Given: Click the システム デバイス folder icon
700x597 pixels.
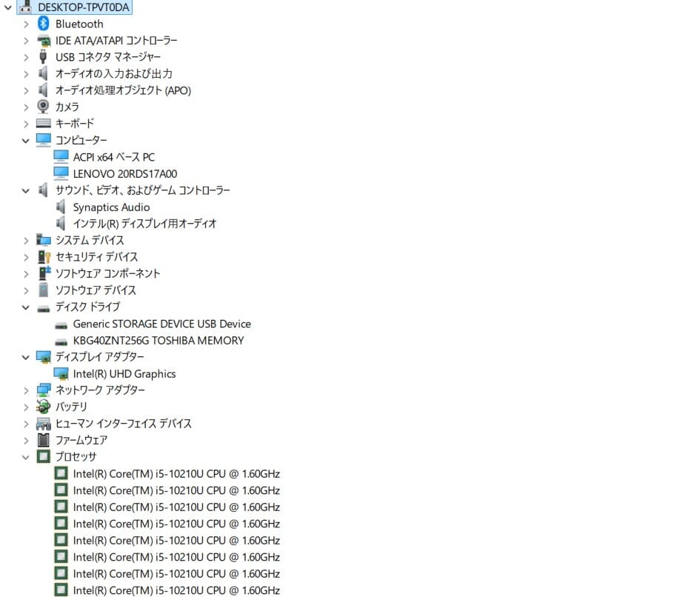Looking at the screenshot, I should (43, 240).
